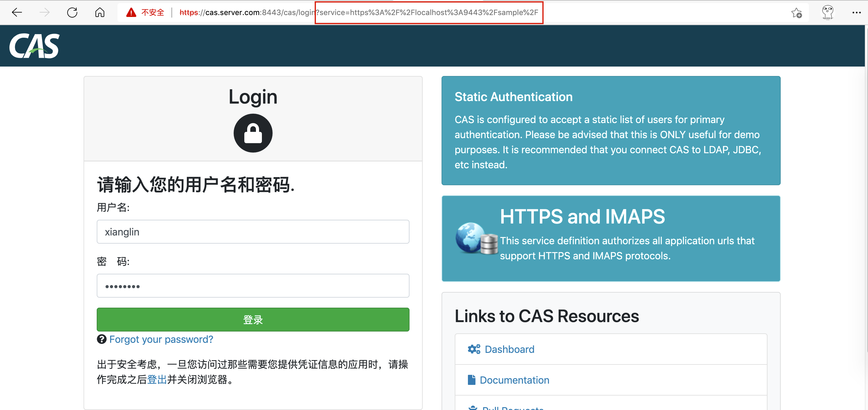The width and height of the screenshot is (868, 410).
Task: Open the Forgot your password link
Action: tap(161, 339)
